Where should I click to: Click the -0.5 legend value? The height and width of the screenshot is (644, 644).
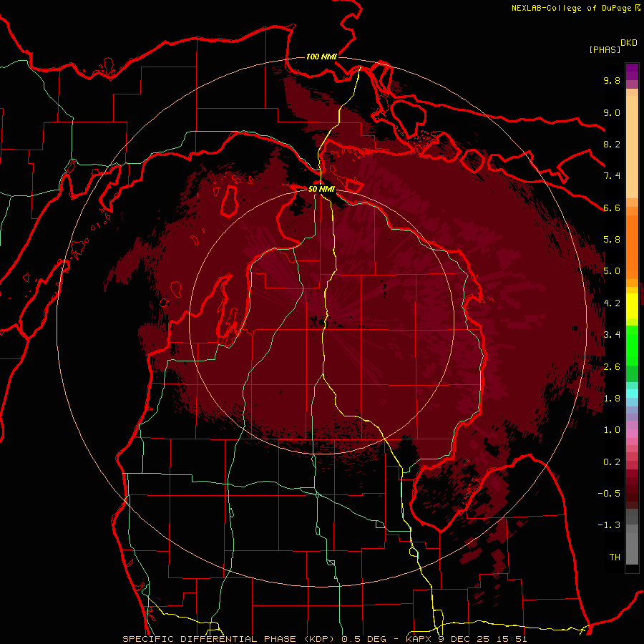point(609,494)
